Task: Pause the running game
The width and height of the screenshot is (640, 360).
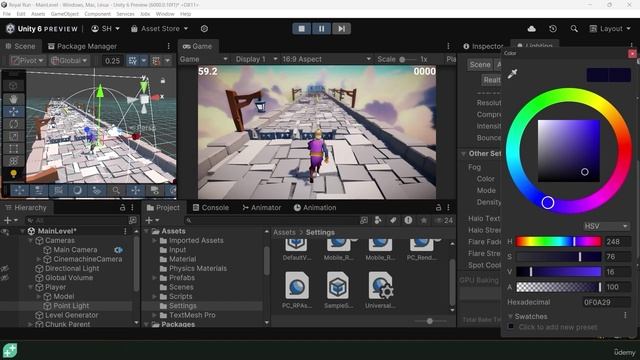Action: pos(321,29)
